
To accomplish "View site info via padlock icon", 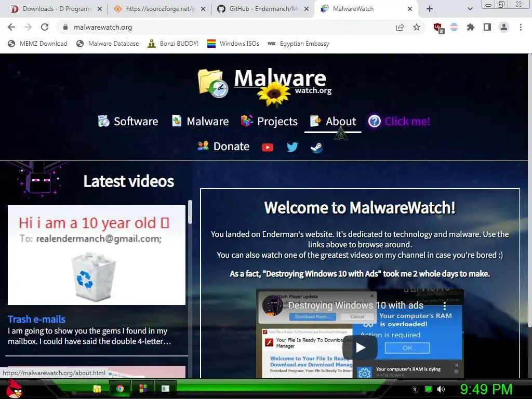I will click(65, 27).
